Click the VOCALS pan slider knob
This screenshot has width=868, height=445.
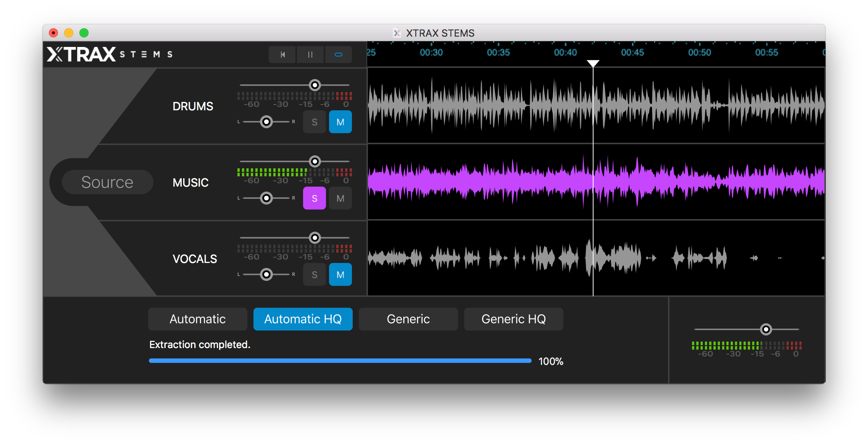click(x=266, y=274)
